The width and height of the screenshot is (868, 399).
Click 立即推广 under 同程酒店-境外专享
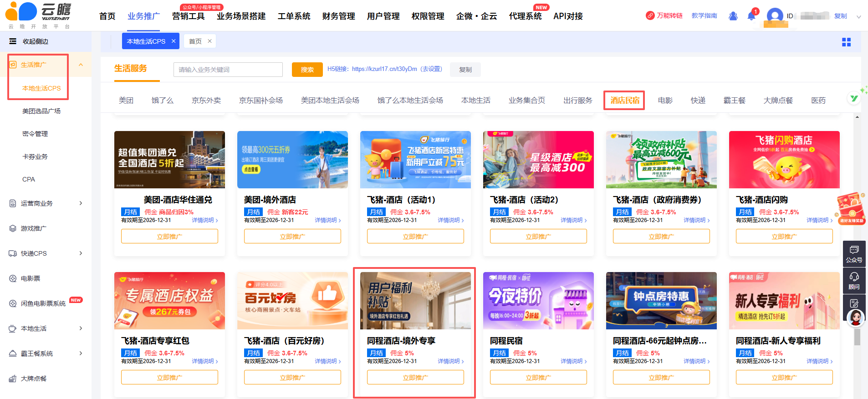[415, 377]
